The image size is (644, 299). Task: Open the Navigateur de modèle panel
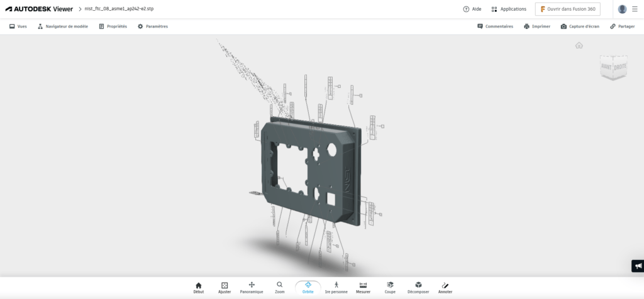pyautogui.click(x=63, y=26)
